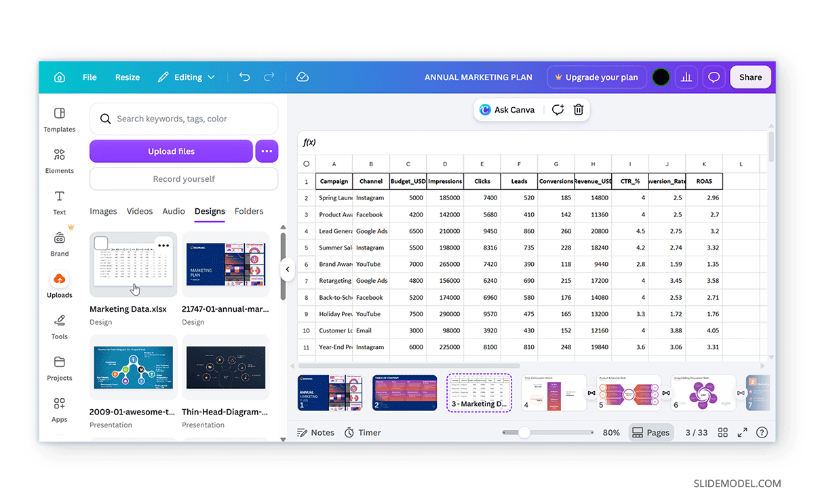Select page 1 thumbnail in filmstrip
This screenshot has width=814, height=504.
tap(330, 393)
